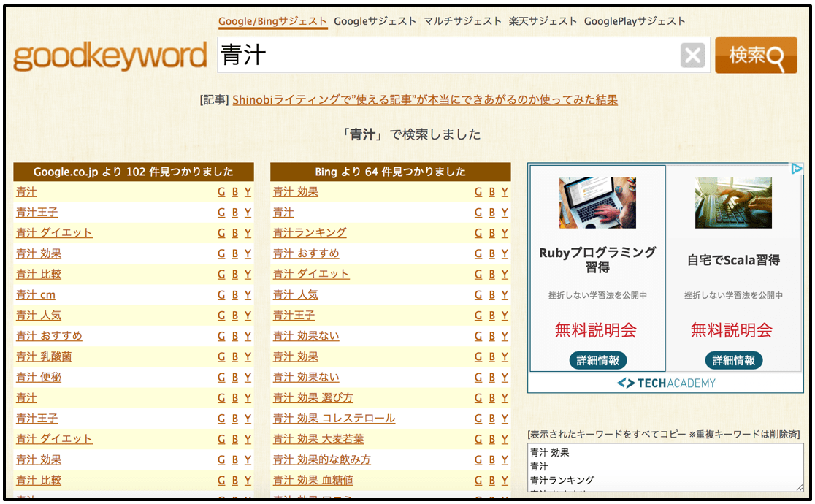Click the B link on the 青汁 乳酸菌 row
815x504 pixels.
coord(235,356)
